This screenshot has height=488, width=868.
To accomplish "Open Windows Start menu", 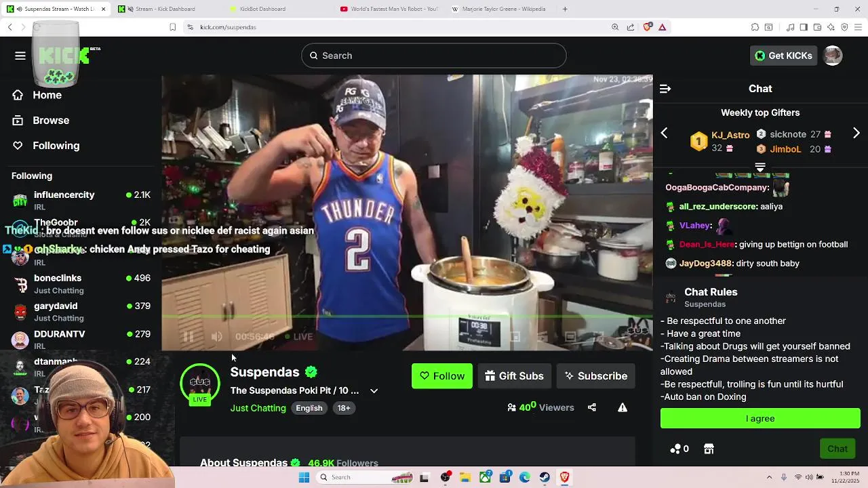I will [x=304, y=477].
